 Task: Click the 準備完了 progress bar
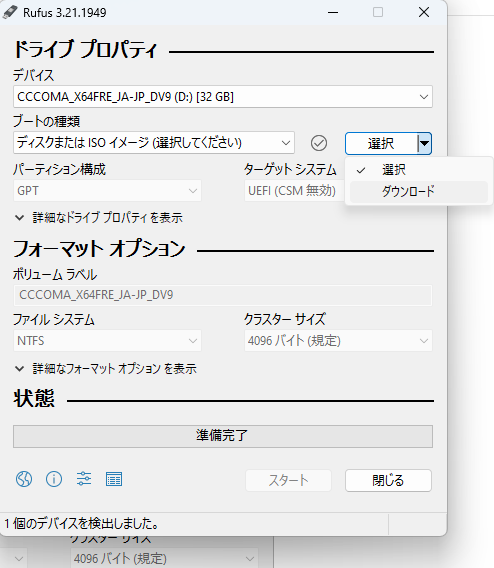pos(223,436)
